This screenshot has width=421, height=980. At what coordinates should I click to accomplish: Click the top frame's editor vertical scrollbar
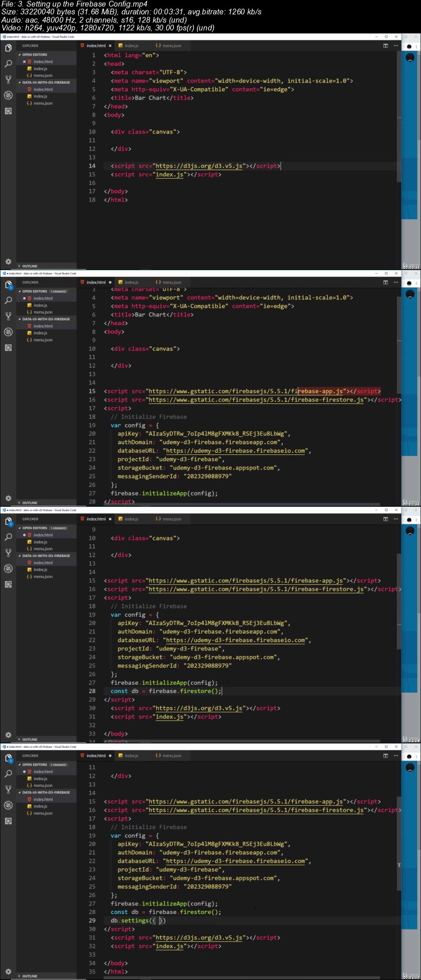point(399,117)
